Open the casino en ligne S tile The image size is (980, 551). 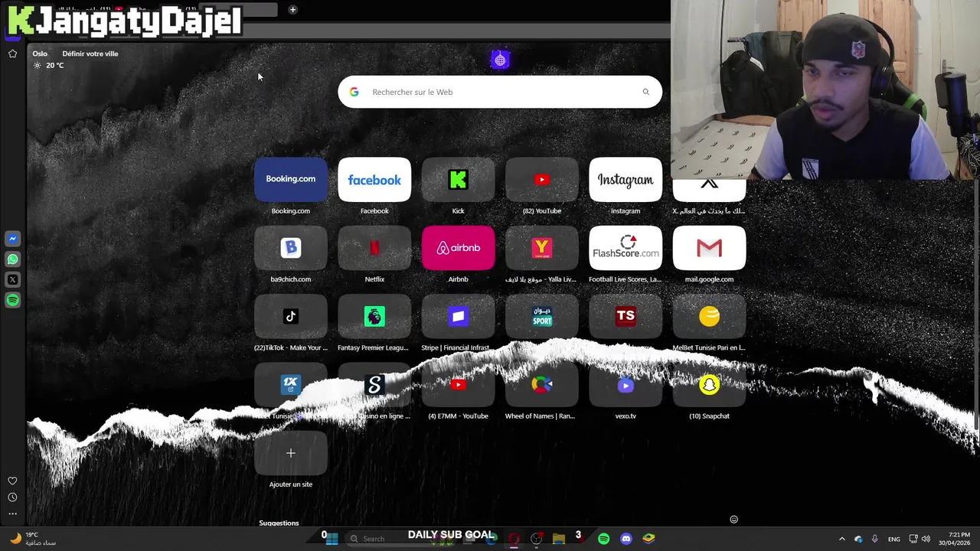(x=374, y=384)
